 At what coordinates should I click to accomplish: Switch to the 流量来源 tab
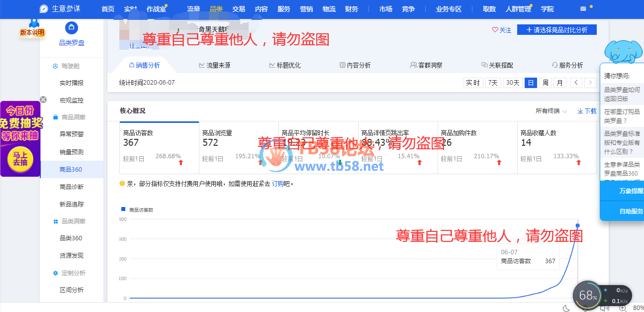(214, 65)
